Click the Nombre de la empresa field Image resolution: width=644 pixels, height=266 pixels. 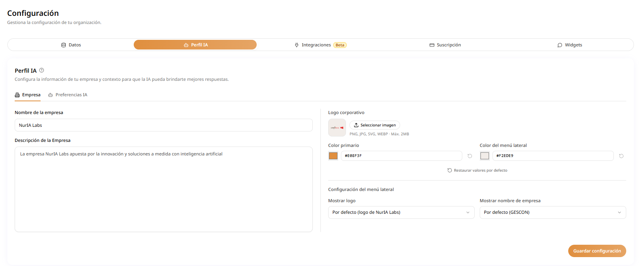(x=164, y=125)
